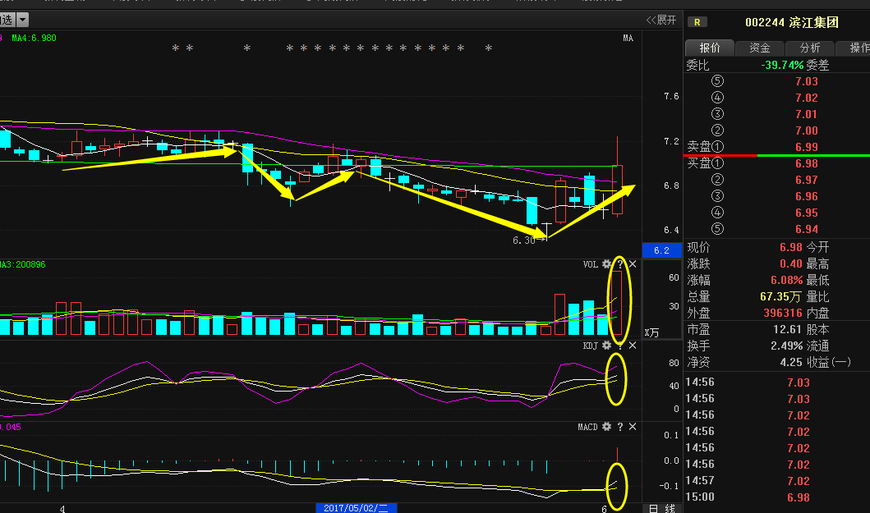The height and width of the screenshot is (513, 870).
Task: Select sell level 4 price 7.02
Action: [x=806, y=98]
